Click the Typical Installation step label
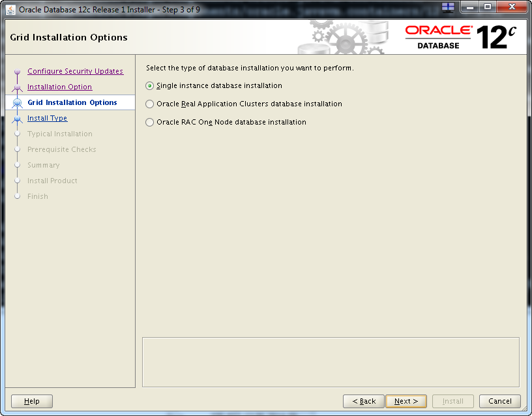The image size is (532, 416). coord(60,134)
